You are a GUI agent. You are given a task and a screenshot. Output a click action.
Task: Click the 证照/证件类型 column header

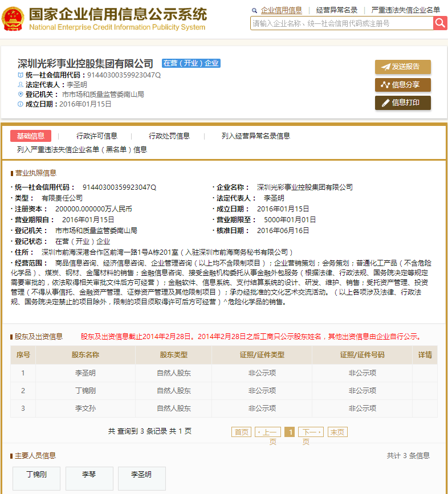point(262,355)
